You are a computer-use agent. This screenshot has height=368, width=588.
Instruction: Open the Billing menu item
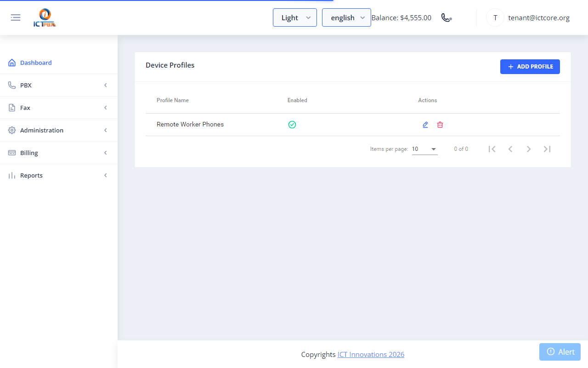point(59,153)
